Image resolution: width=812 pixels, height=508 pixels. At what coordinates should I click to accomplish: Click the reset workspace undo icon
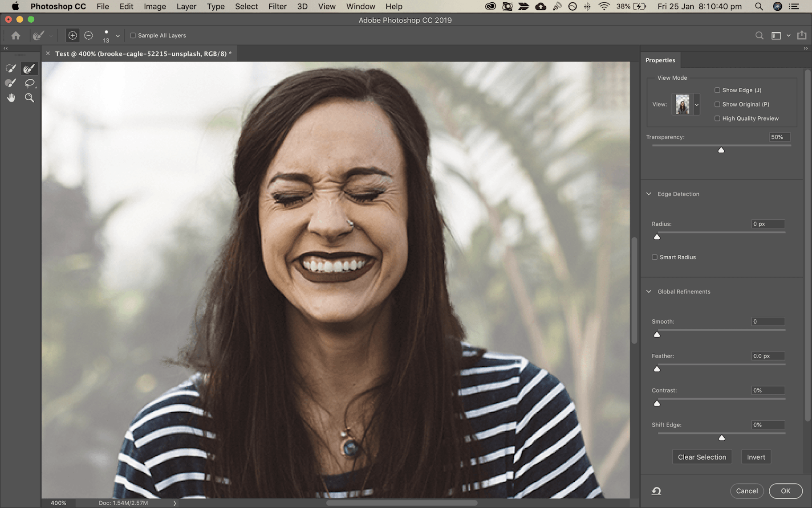coord(656,491)
